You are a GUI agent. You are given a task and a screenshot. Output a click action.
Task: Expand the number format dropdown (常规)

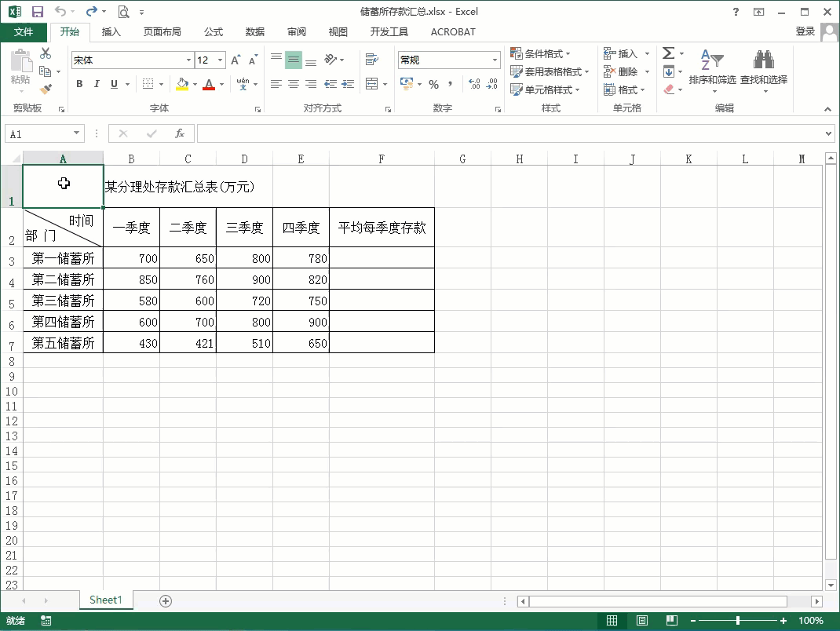pos(495,60)
